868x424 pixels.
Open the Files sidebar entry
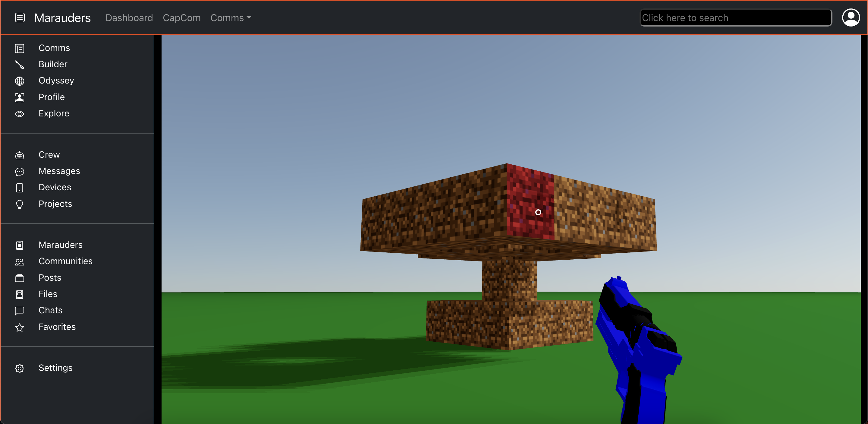click(x=48, y=294)
